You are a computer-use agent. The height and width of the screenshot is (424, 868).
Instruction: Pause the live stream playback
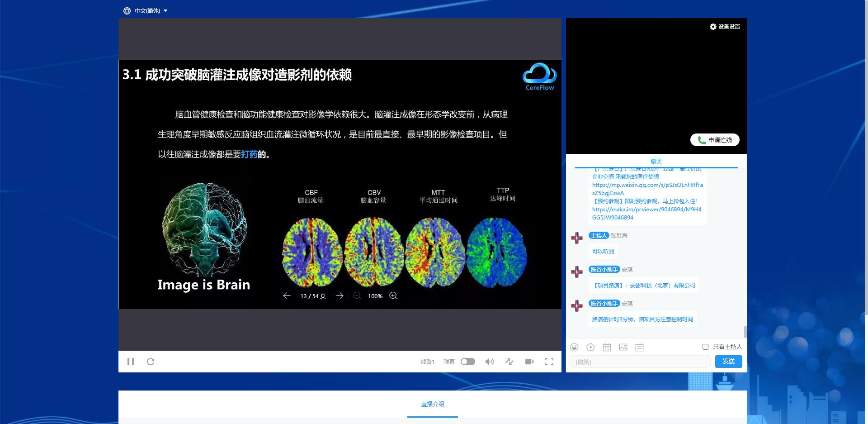click(x=131, y=362)
